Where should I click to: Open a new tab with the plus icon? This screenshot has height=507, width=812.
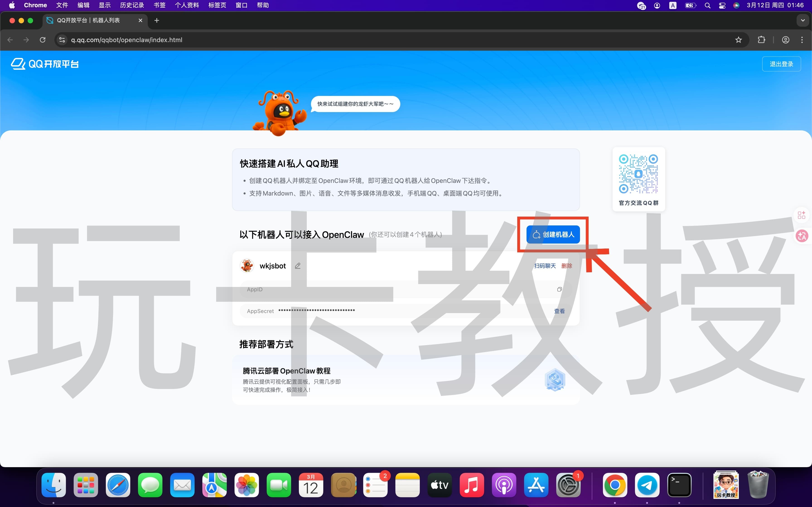coord(156,20)
